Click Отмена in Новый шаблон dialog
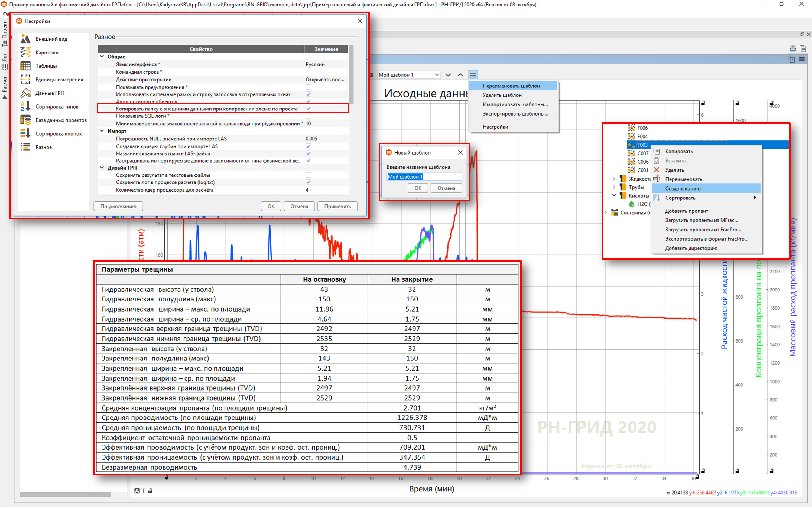The height and width of the screenshot is (508, 812). point(446,188)
